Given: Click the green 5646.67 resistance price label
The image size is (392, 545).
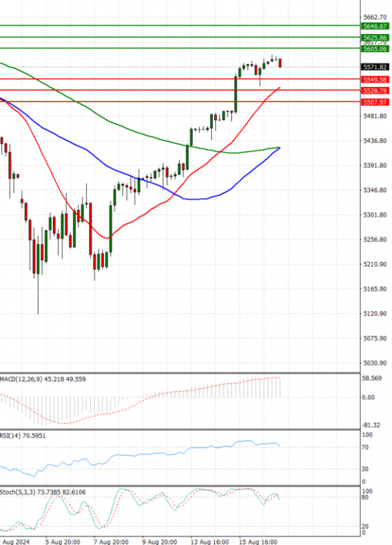Looking at the screenshot, I should click(x=374, y=26).
